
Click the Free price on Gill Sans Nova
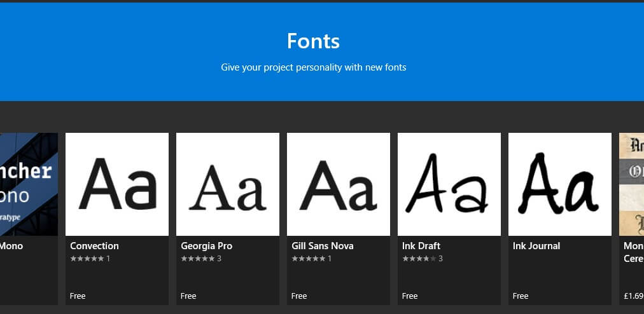[299, 296]
